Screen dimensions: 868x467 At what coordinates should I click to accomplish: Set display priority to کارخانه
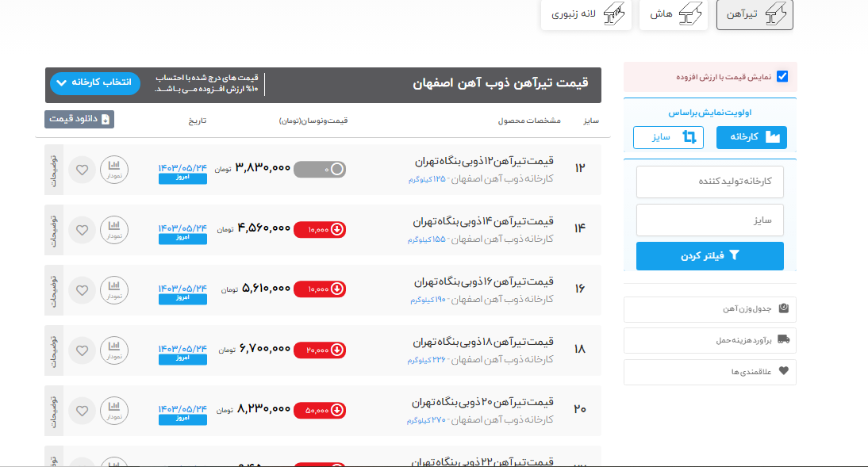pos(751,137)
